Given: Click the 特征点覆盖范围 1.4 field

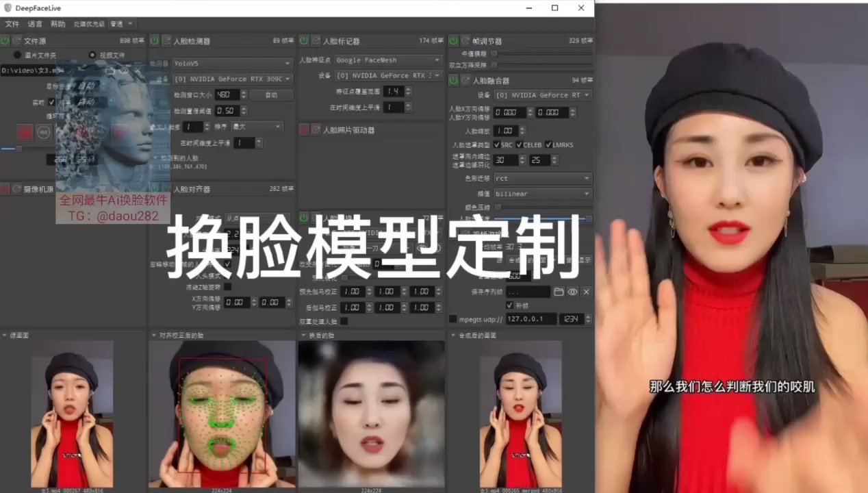Looking at the screenshot, I should click(x=394, y=91).
